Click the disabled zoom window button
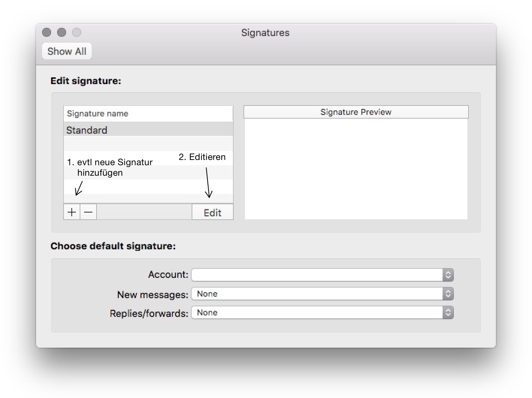The width and height of the screenshot is (532, 398). 77,33
